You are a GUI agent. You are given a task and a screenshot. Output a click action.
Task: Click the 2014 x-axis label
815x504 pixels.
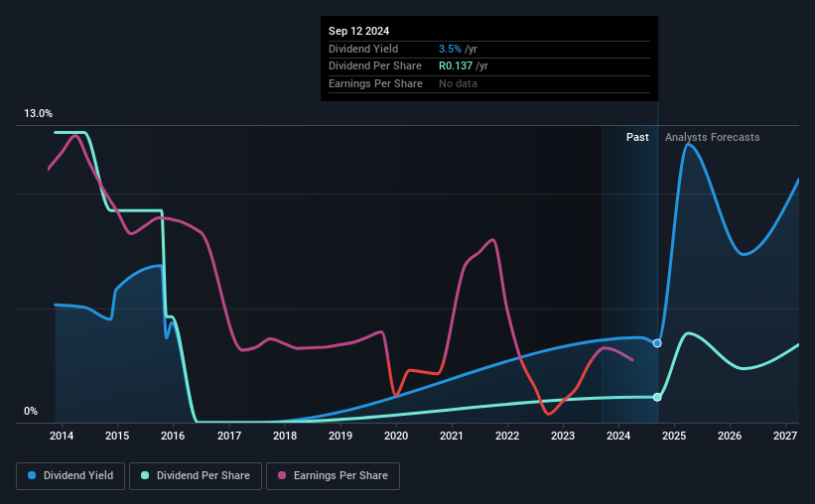tap(62, 436)
